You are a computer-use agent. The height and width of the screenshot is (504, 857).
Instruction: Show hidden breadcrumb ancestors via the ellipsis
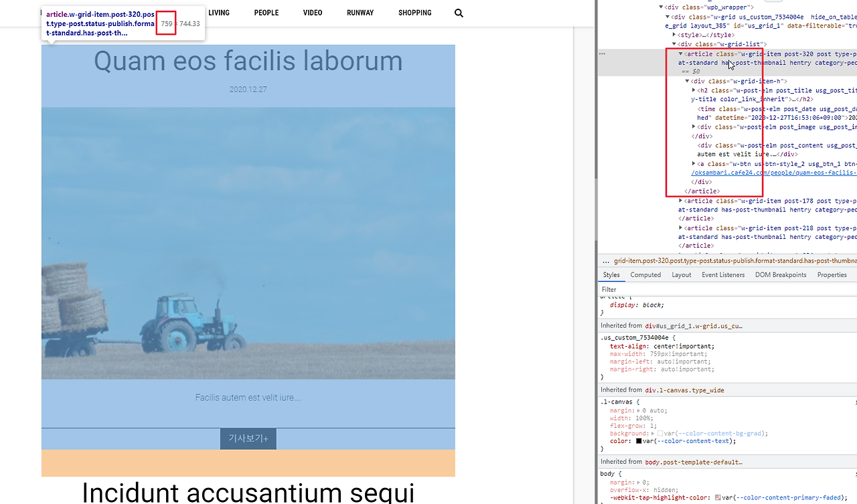606,261
